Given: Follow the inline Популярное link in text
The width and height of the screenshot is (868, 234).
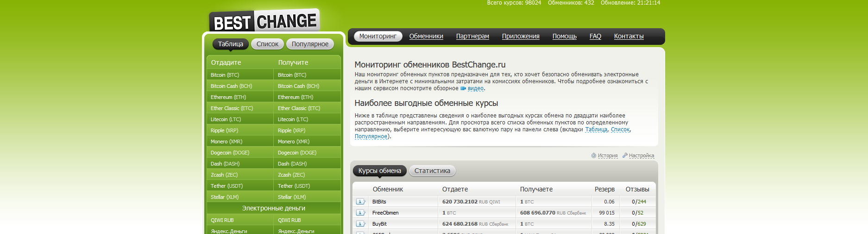Looking at the screenshot, I should point(371,136).
